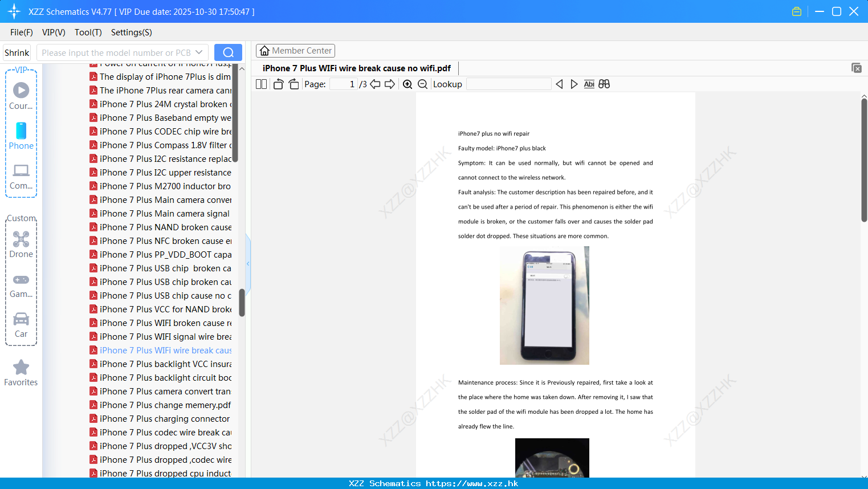Open 'The iPhone 7Plus rear camera' file
The width and height of the screenshot is (868, 489).
(160, 91)
